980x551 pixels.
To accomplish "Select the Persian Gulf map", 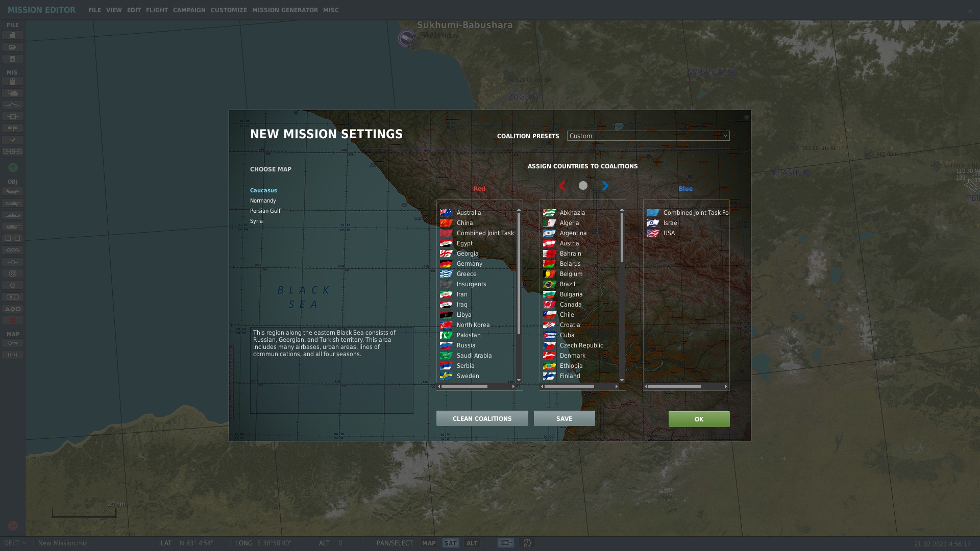I will [265, 211].
